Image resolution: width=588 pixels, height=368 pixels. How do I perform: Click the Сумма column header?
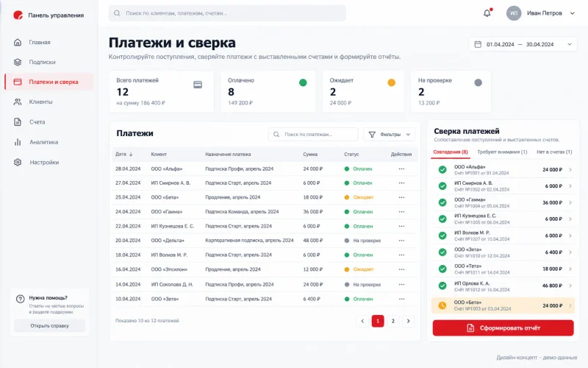[x=310, y=155]
